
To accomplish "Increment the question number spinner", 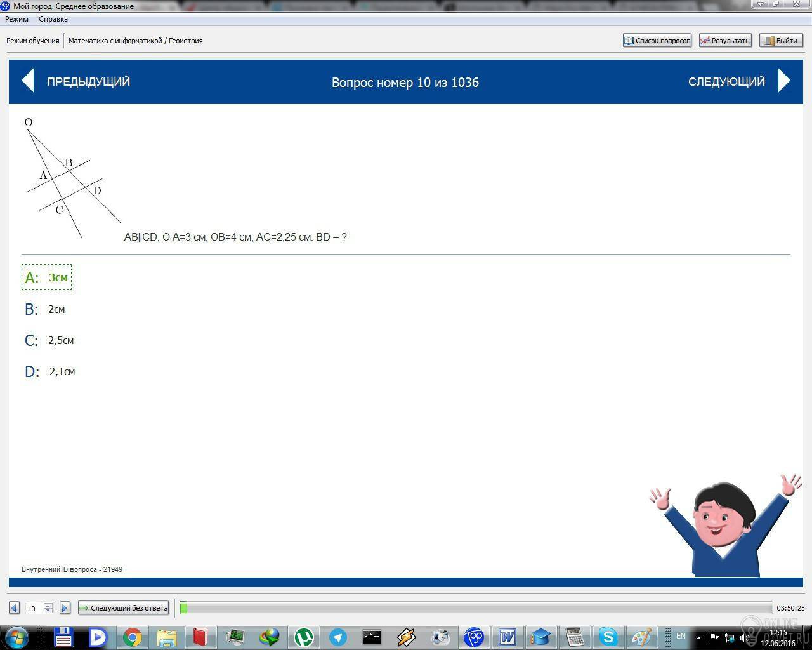I will [x=48, y=605].
